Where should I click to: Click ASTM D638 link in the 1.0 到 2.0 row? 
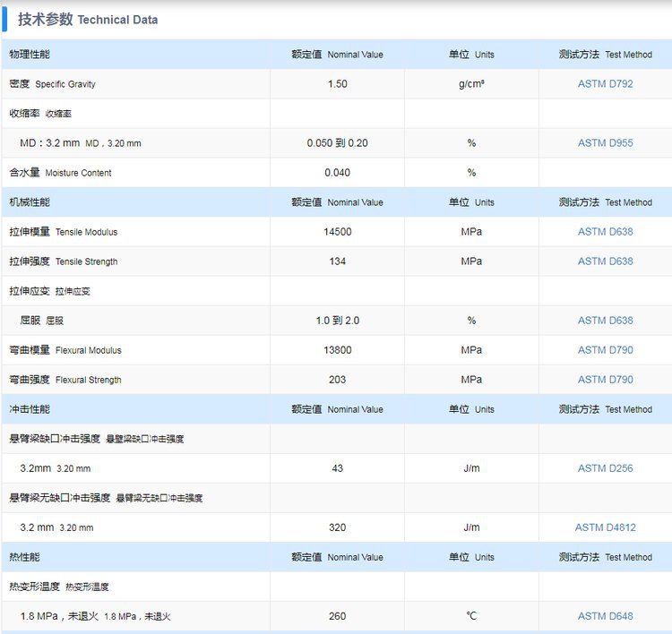[605, 321]
